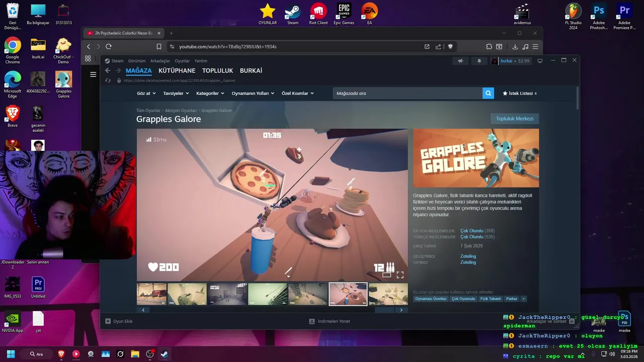Open Steam announcements megaphone icon
644x362 pixels.
[x=460, y=61]
